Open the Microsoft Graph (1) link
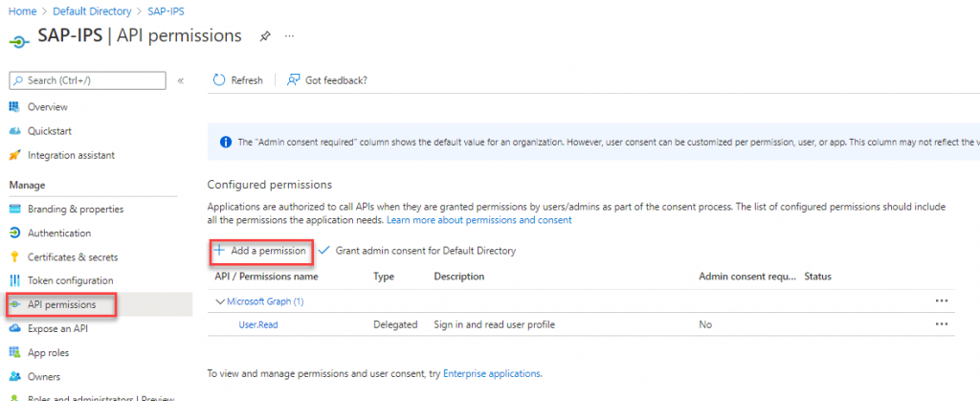Image resolution: width=980 pixels, height=401 pixels. tap(265, 301)
